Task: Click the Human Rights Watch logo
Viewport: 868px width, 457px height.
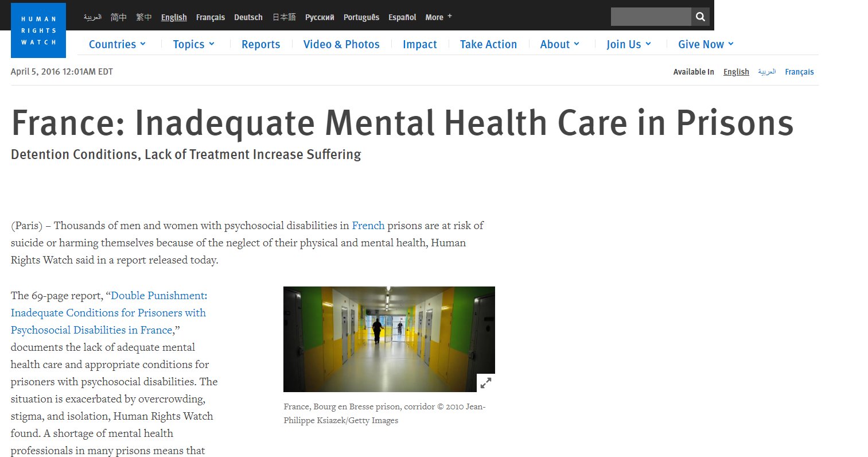Action: coord(38,30)
